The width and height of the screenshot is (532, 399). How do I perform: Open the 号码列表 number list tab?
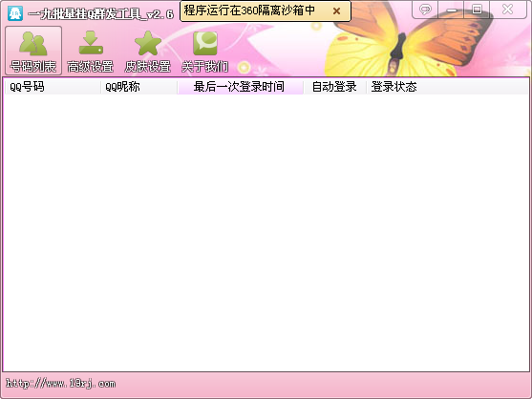point(33,51)
